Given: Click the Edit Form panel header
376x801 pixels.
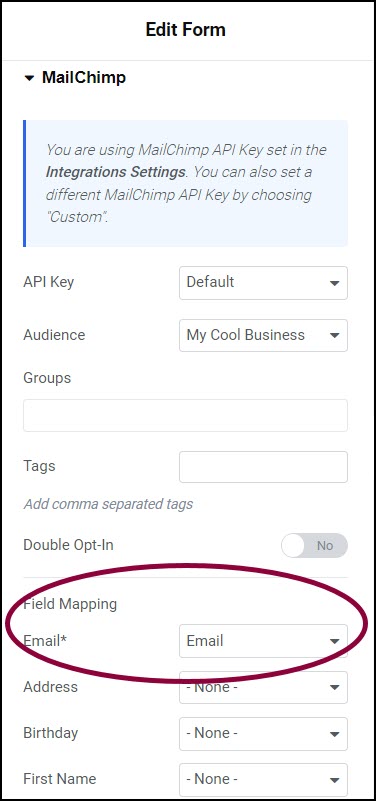Looking at the screenshot, I should click(x=185, y=30).
